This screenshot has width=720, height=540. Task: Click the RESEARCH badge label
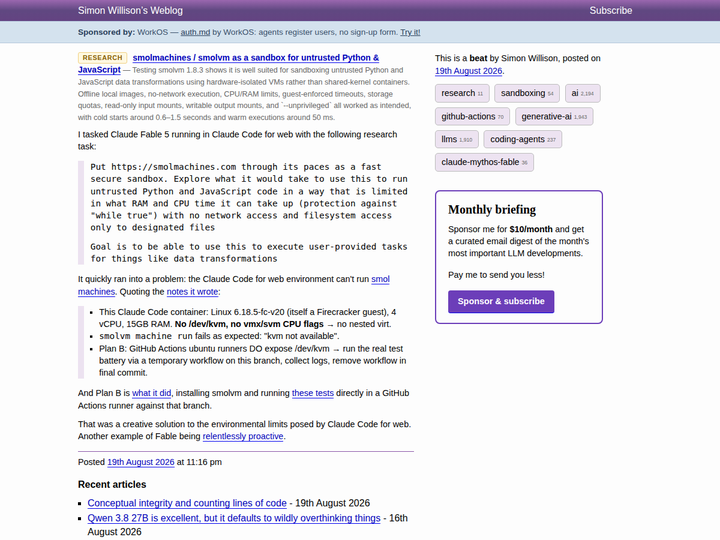coord(102,57)
